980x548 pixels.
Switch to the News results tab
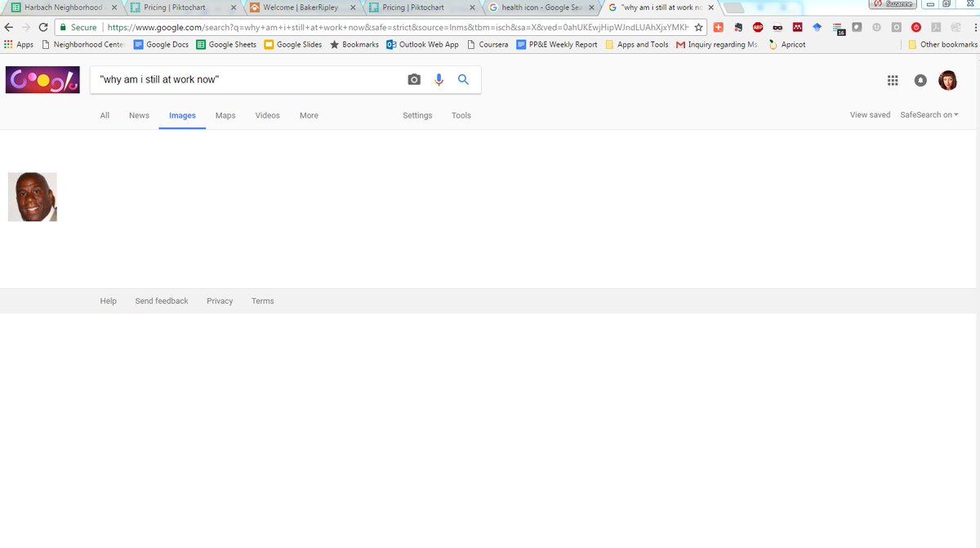point(139,115)
